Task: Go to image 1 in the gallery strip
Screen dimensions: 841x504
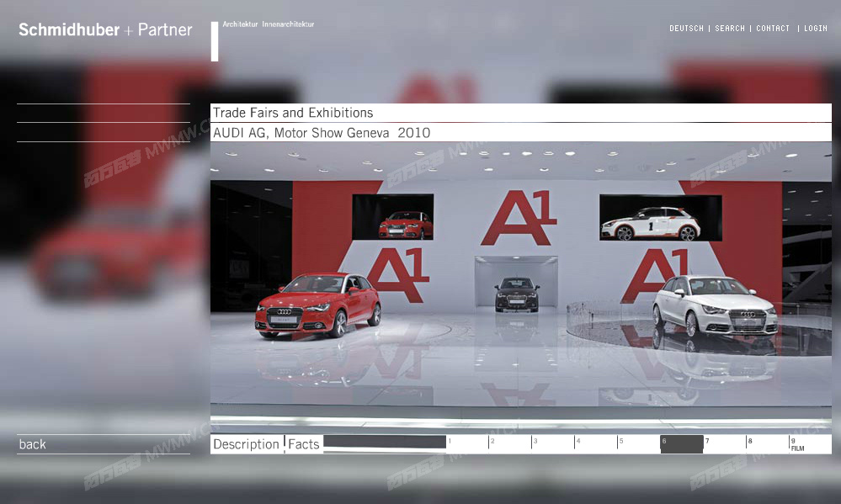Action: tap(467, 444)
